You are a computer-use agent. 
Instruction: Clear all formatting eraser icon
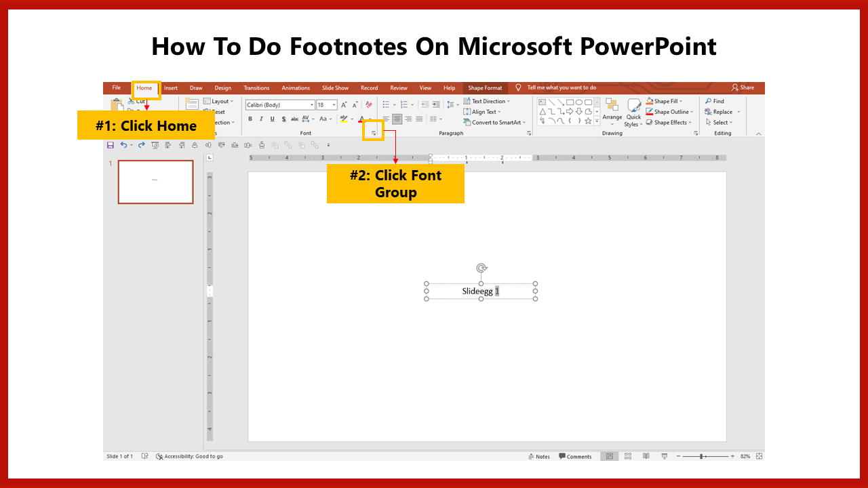369,105
